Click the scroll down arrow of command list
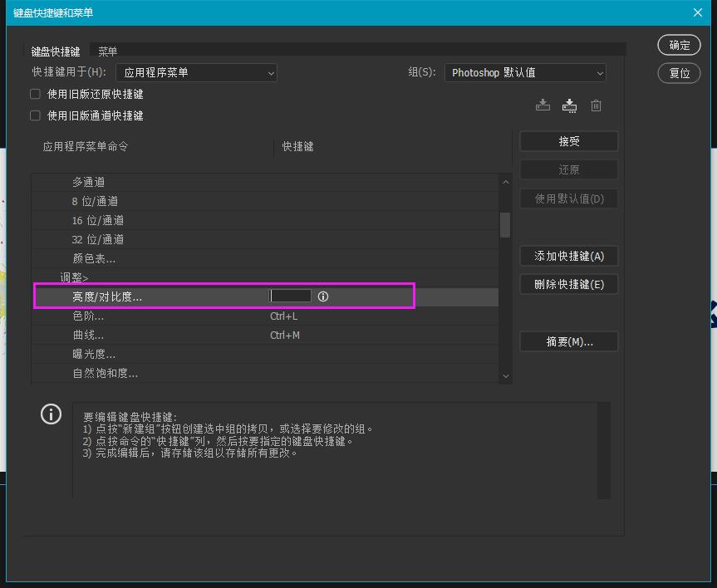The height and width of the screenshot is (588, 717). (x=505, y=376)
